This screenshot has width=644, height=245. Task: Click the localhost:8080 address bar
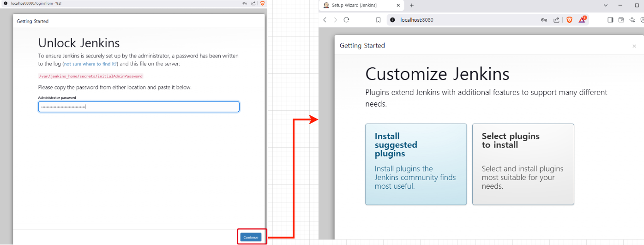tap(462, 20)
